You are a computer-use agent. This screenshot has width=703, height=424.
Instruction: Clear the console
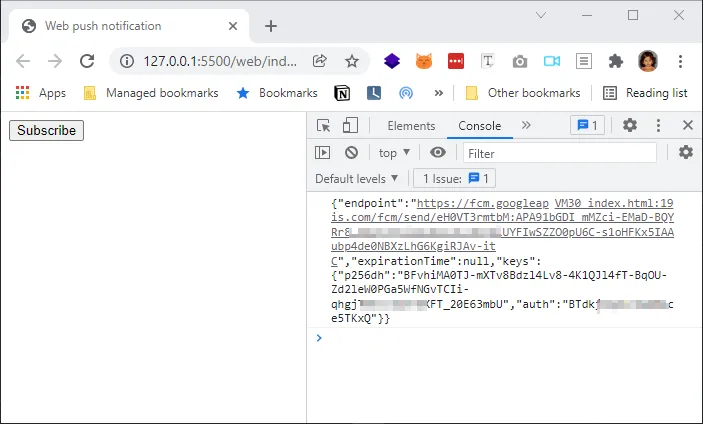[352, 153]
